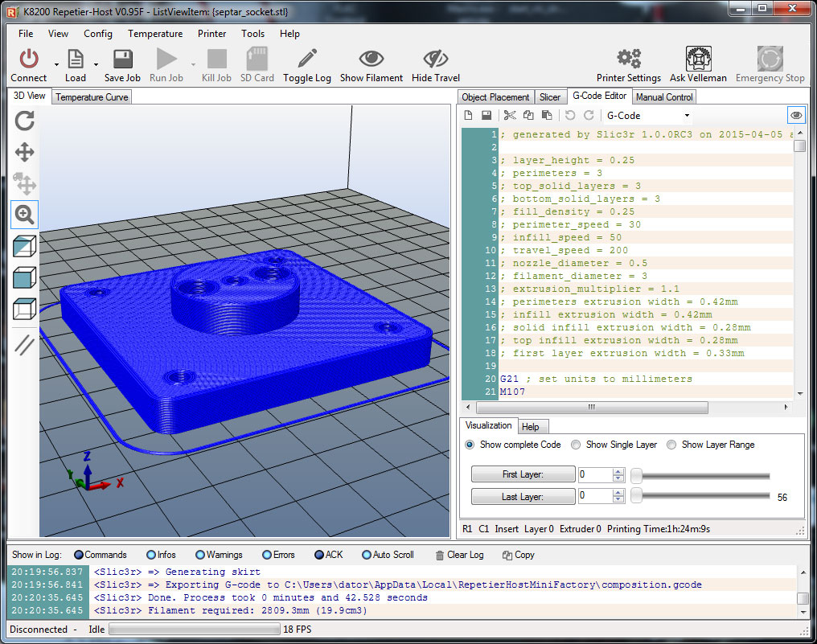817x644 pixels.
Task: Create new G-Code document icon
Action: coord(468,115)
